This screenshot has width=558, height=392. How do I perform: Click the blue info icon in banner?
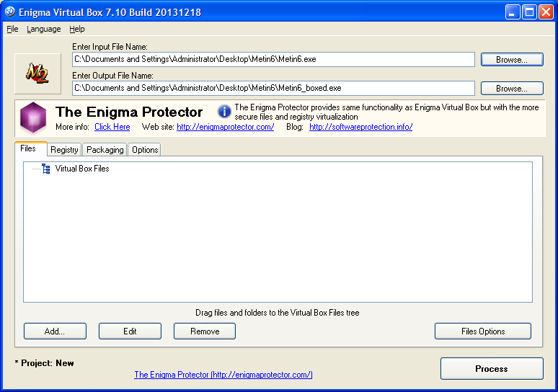[x=224, y=112]
